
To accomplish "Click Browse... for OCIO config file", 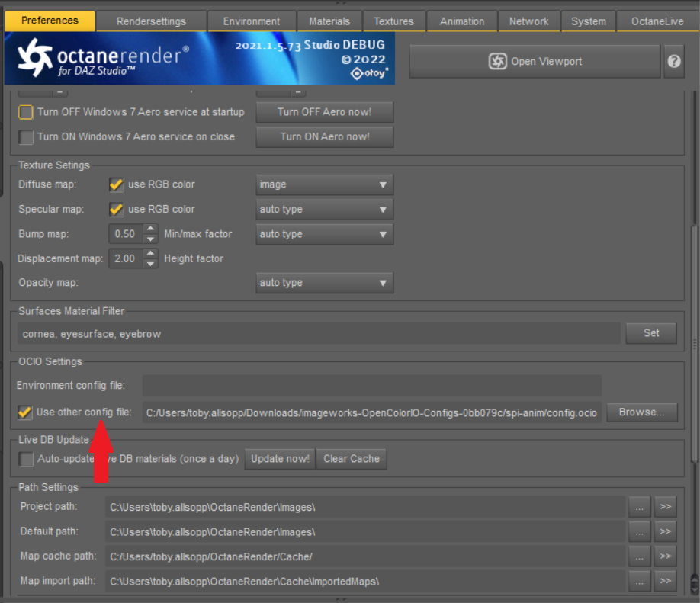I will coord(641,412).
